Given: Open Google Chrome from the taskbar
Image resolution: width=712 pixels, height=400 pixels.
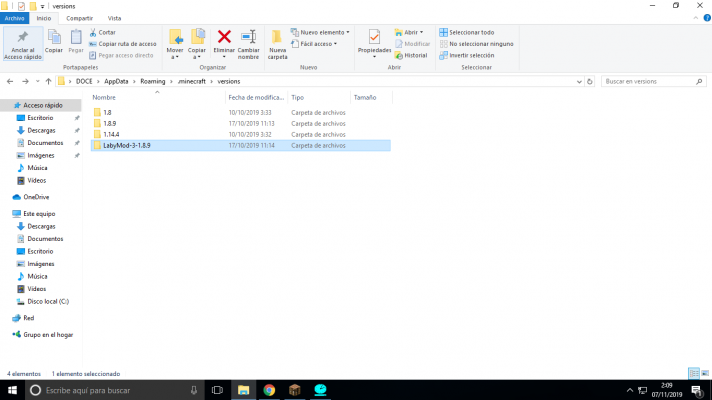Looking at the screenshot, I should (269, 389).
